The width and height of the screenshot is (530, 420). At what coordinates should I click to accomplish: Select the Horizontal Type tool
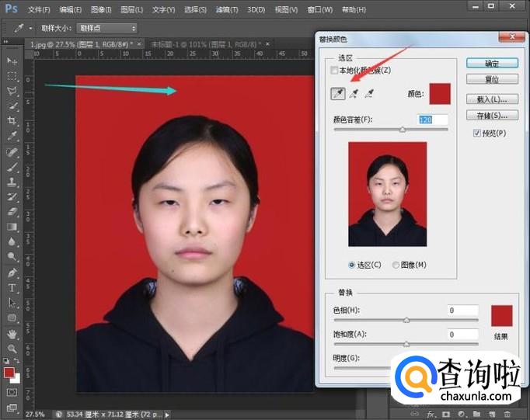tap(12, 287)
